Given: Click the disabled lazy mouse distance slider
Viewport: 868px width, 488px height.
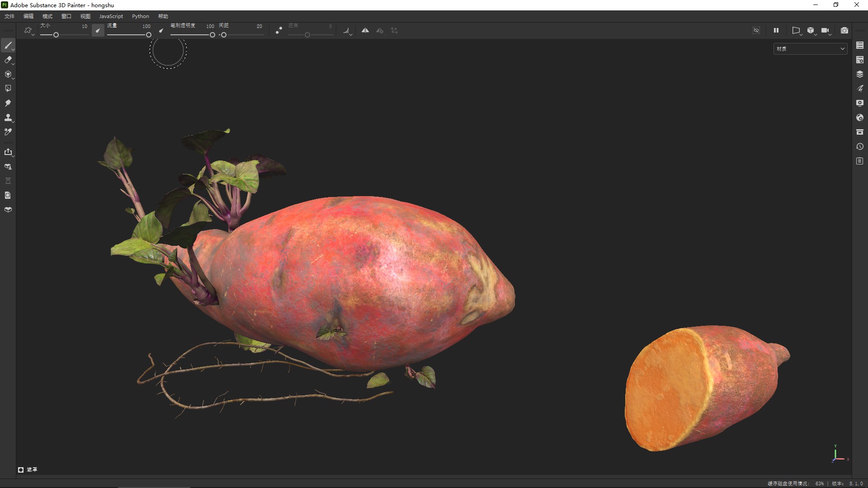Looking at the screenshot, I should point(311,35).
